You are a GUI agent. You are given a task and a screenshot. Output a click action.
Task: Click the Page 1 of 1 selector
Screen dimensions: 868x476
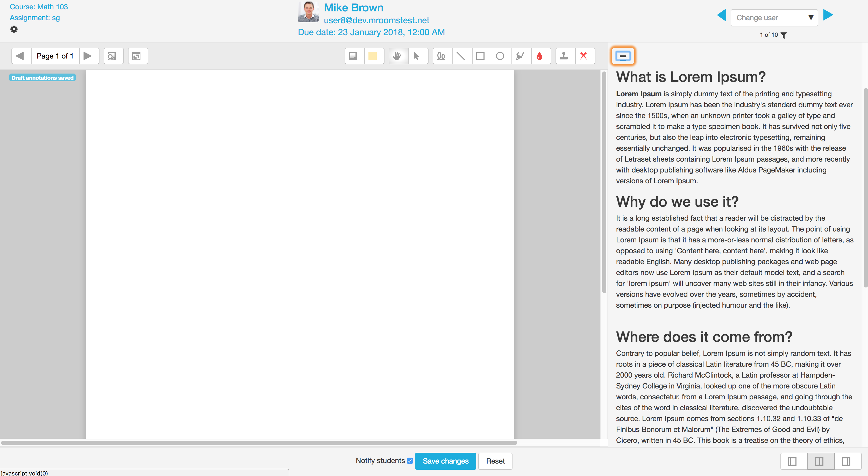(55, 56)
